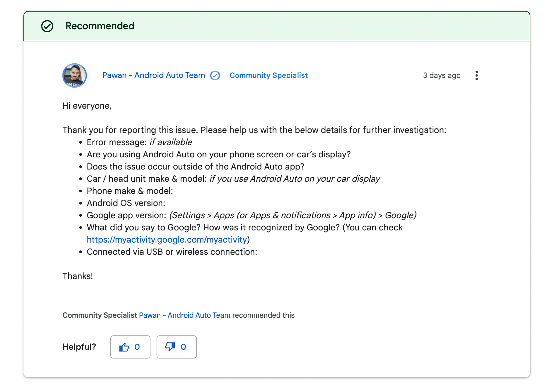Viewport: 555px width, 392px height.
Task: Open the myactivity.google.com link
Action: coord(167,240)
